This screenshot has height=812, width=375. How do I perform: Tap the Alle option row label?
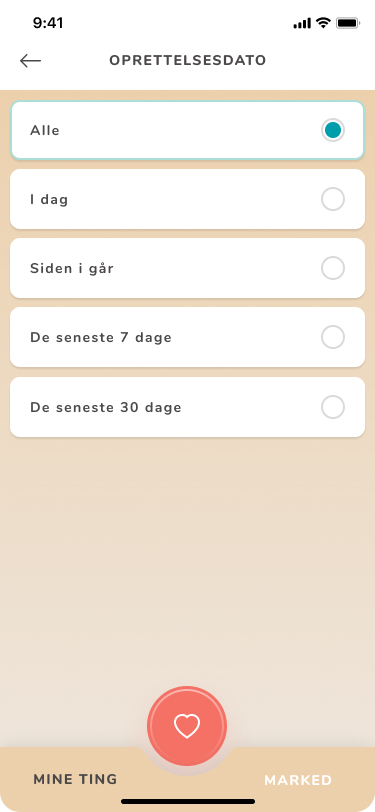(45, 130)
